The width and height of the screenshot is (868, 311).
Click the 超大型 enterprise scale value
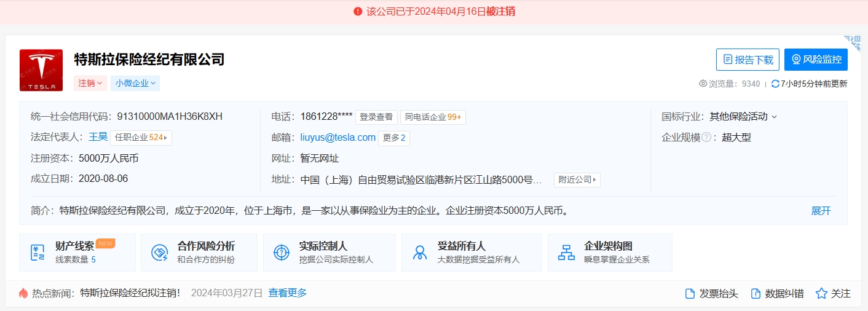point(736,137)
